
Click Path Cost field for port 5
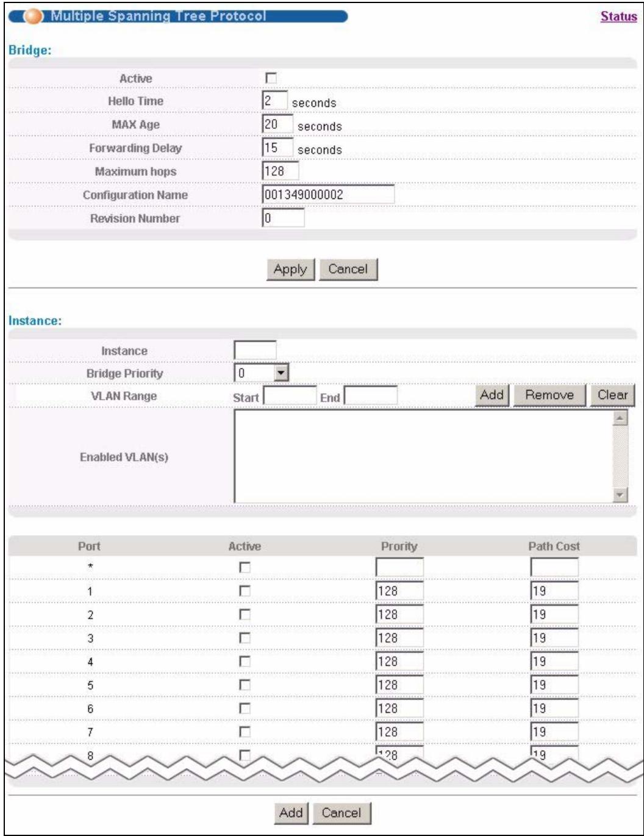pos(554,685)
